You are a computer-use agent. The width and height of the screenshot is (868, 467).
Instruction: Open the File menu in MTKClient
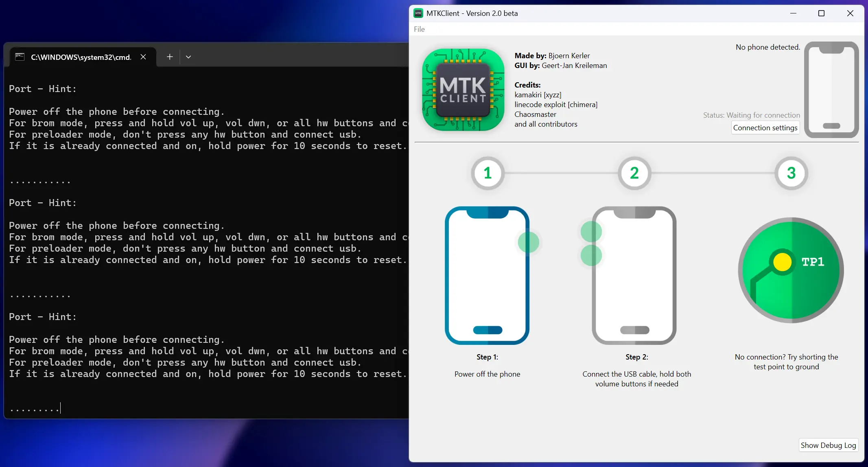419,29
